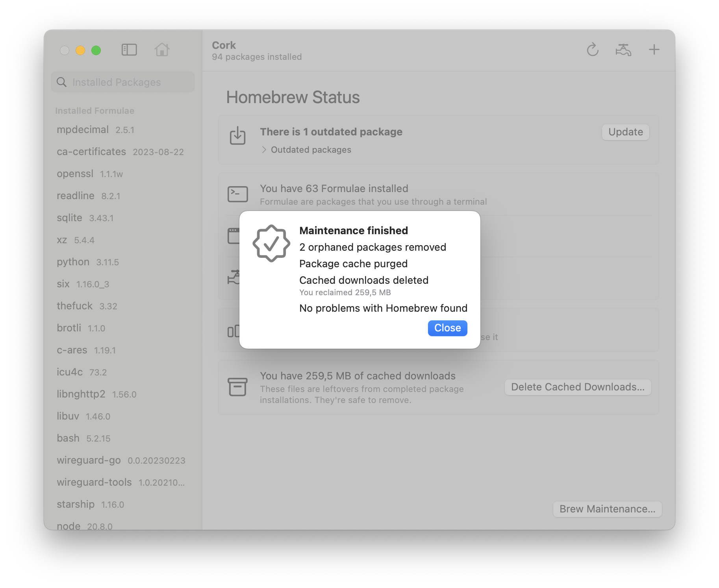Select bash 5.2.15 package
719x588 pixels.
point(123,438)
